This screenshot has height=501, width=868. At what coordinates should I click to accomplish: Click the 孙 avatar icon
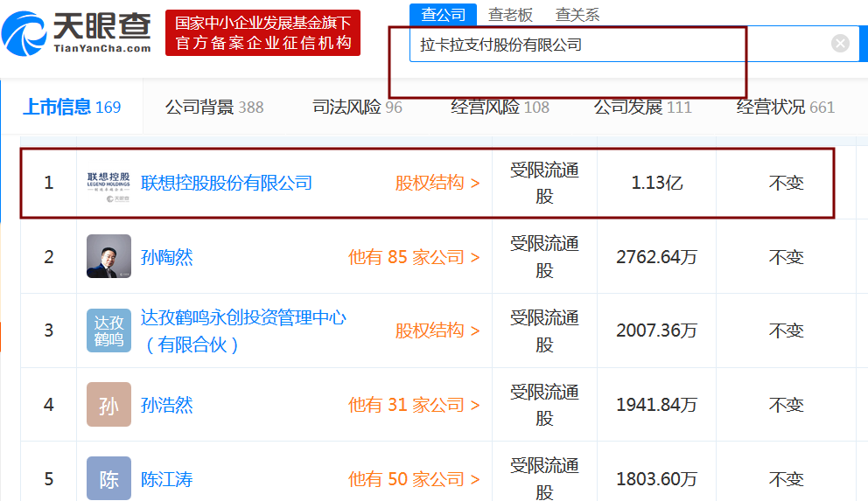(x=108, y=404)
